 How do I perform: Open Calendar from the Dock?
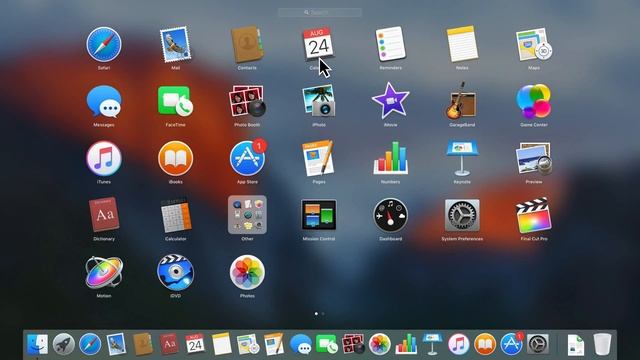point(195,344)
